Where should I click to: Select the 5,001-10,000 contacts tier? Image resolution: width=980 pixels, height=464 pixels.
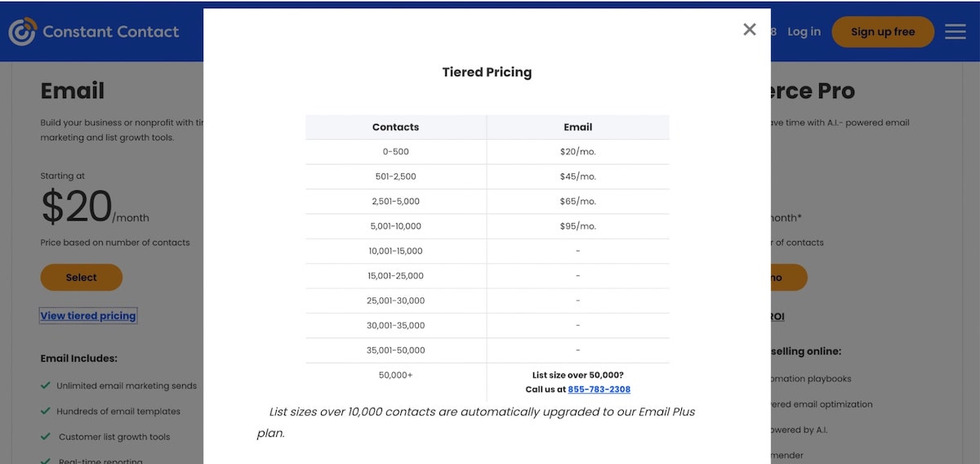tap(395, 226)
